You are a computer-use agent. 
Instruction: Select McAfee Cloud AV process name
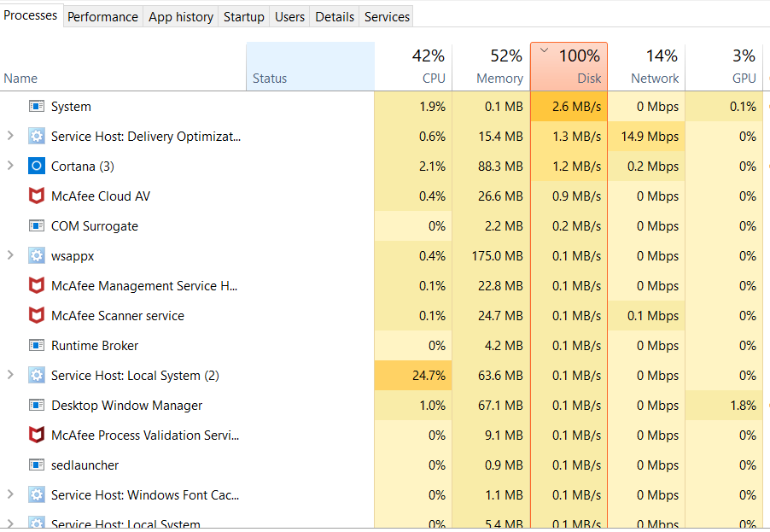coord(101,196)
